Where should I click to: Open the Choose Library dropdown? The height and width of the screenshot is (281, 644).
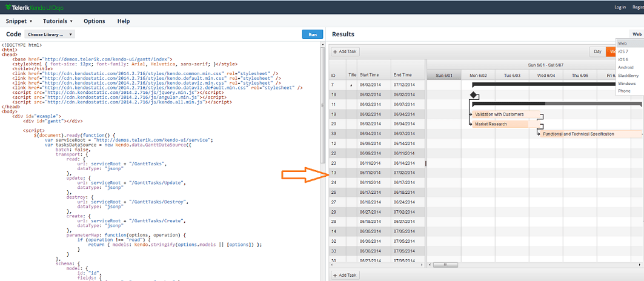pos(50,35)
